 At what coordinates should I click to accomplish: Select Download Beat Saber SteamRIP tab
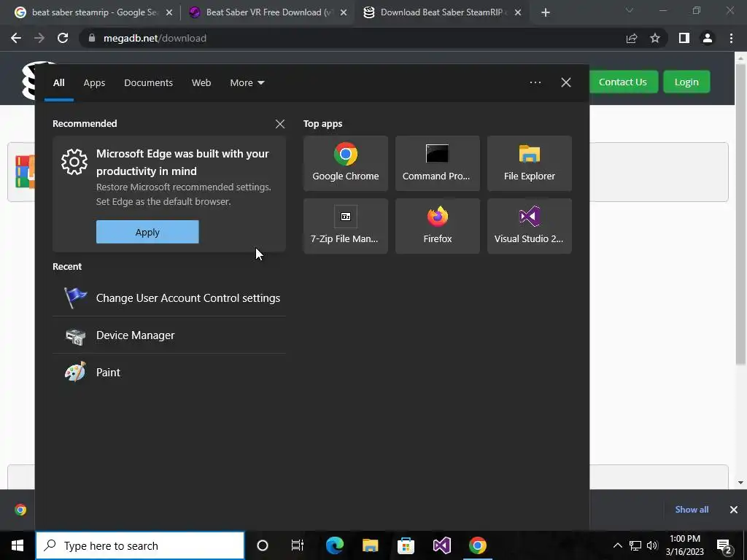click(x=441, y=12)
